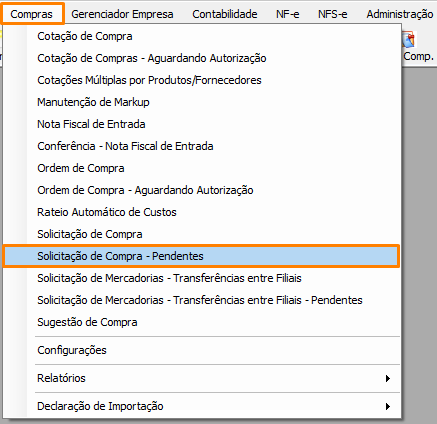Open the Configurações menu item
Screen dimensions: 437x424
[201, 350]
